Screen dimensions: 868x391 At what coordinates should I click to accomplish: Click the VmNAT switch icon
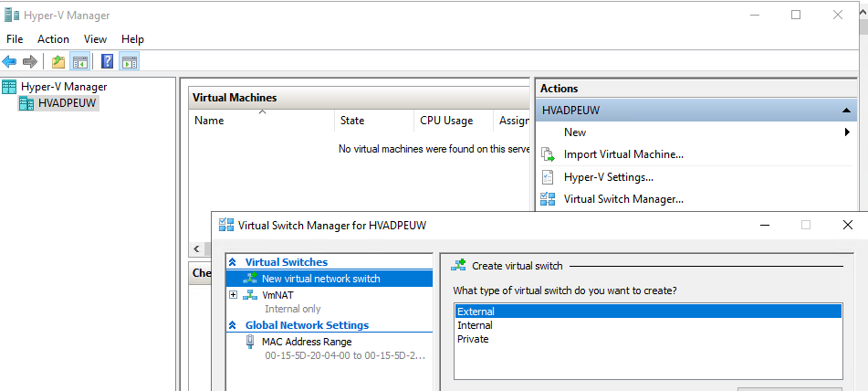click(x=251, y=295)
